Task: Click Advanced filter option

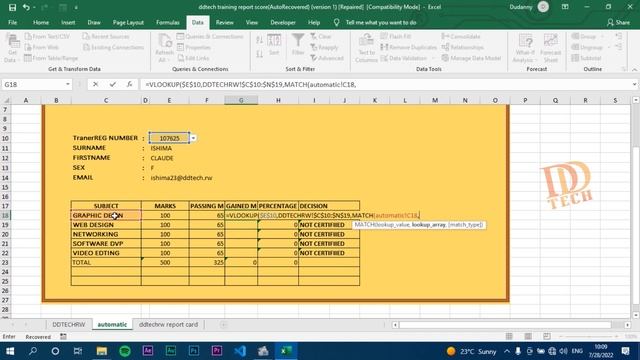Action: [x=327, y=58]
